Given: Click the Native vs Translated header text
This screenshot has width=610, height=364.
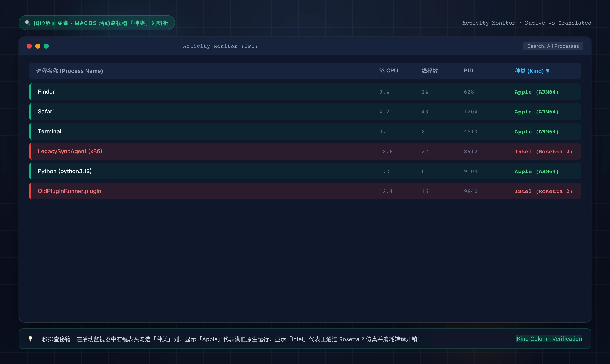Looking at the screenshot, I should click(558, 23).
